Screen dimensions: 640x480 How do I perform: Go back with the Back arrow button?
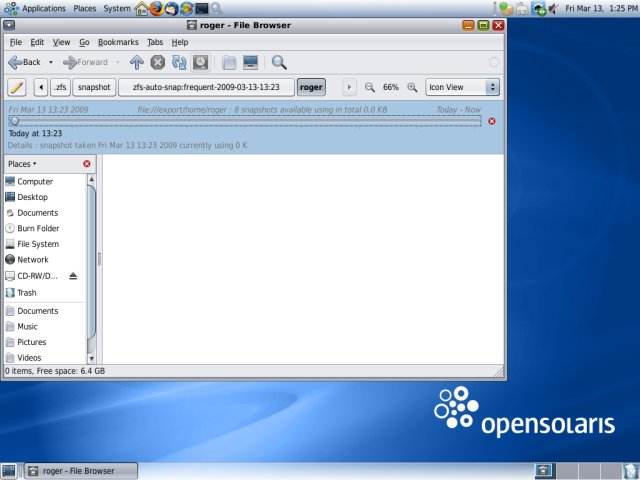(24, 62)
